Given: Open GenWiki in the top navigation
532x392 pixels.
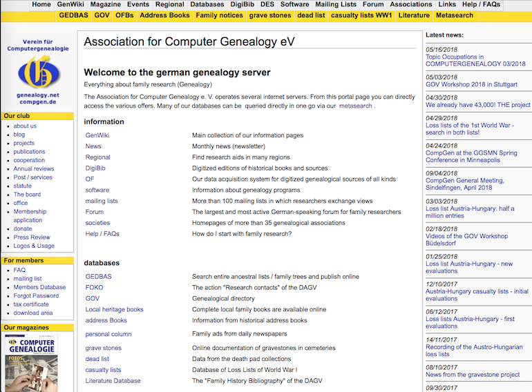Looking at the screenshot, I should [x=70, y=4].
